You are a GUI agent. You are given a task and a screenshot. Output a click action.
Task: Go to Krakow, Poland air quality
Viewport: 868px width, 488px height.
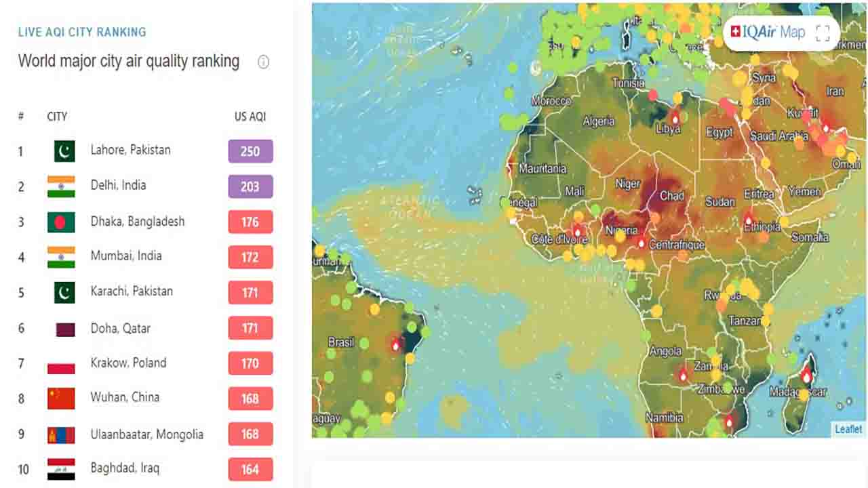(128, 363)
